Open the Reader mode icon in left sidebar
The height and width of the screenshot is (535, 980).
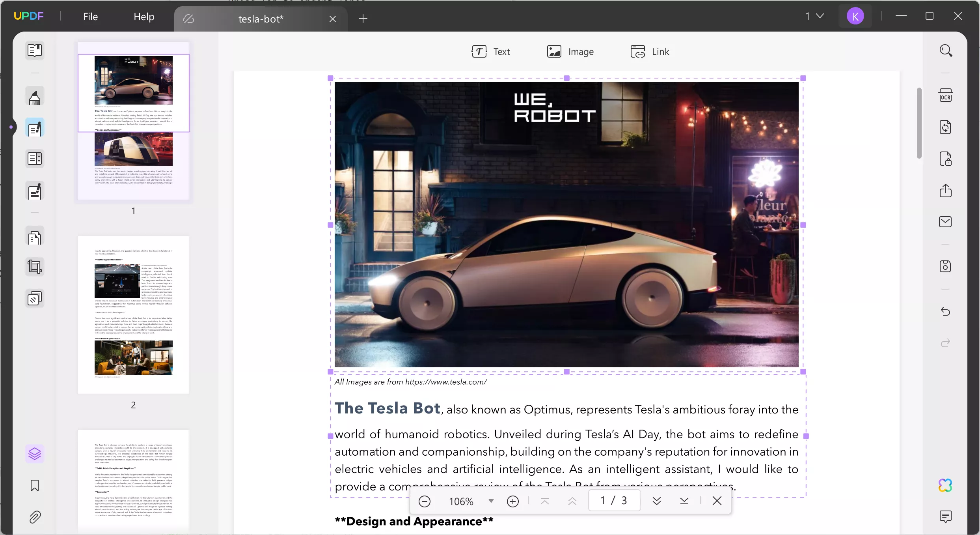[x=35, y=51]
